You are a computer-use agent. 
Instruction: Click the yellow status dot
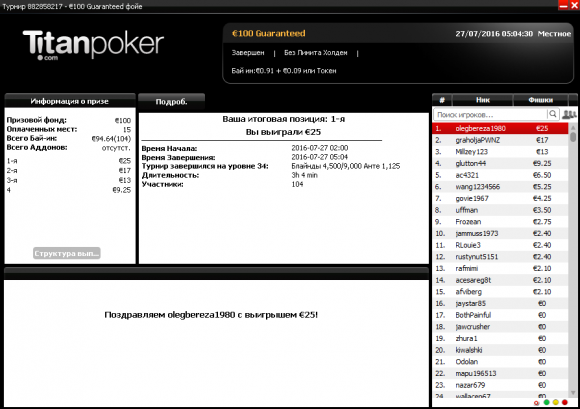[556, 402]
